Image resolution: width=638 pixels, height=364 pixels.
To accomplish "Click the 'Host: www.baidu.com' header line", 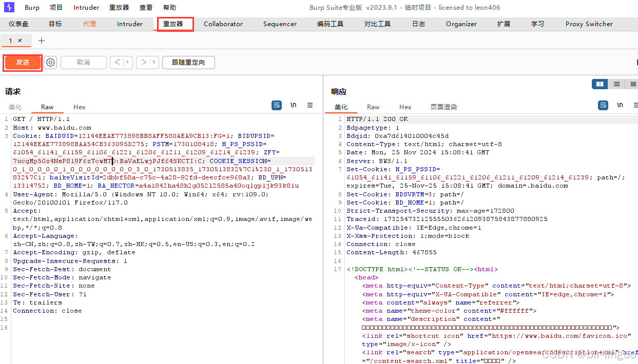I will pyautogui.click(x=52, y=128).
